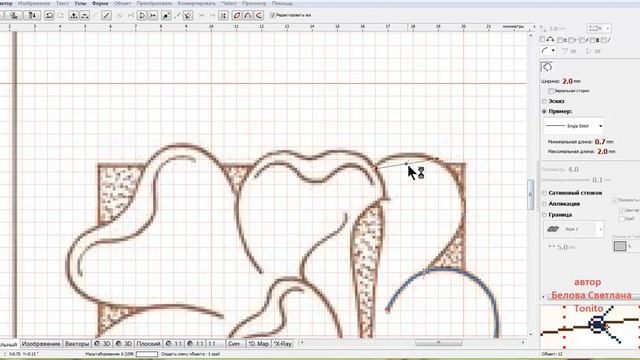This screenshot has height=360, width=640.
Task: Click the Ширина 2.0 mm value
Action: click(567, 81)
